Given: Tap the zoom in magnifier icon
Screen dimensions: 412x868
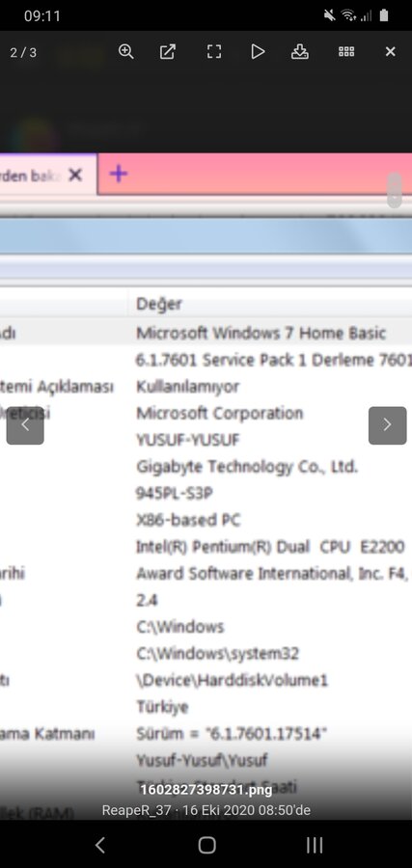Looking at the screenshot, I should 126,51.
